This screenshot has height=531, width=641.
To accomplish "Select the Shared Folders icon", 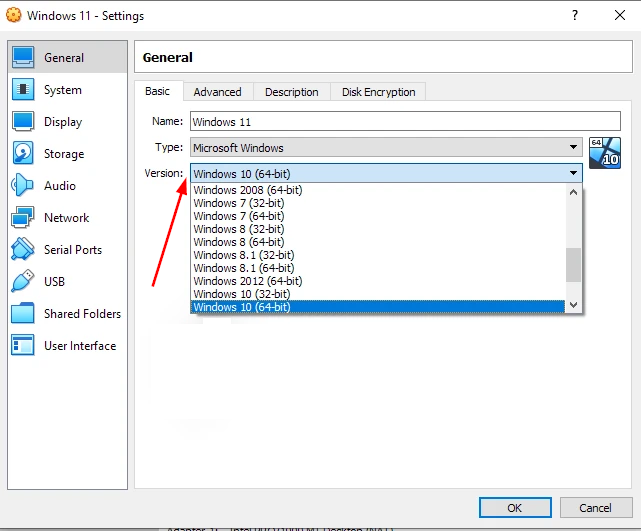I will tap(23, 313).
